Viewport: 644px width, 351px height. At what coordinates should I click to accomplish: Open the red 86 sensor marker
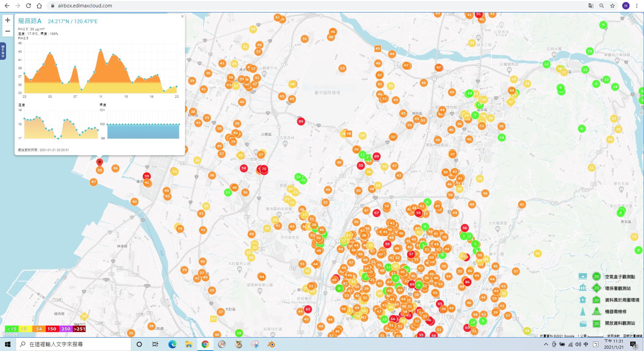pos(467,282)
